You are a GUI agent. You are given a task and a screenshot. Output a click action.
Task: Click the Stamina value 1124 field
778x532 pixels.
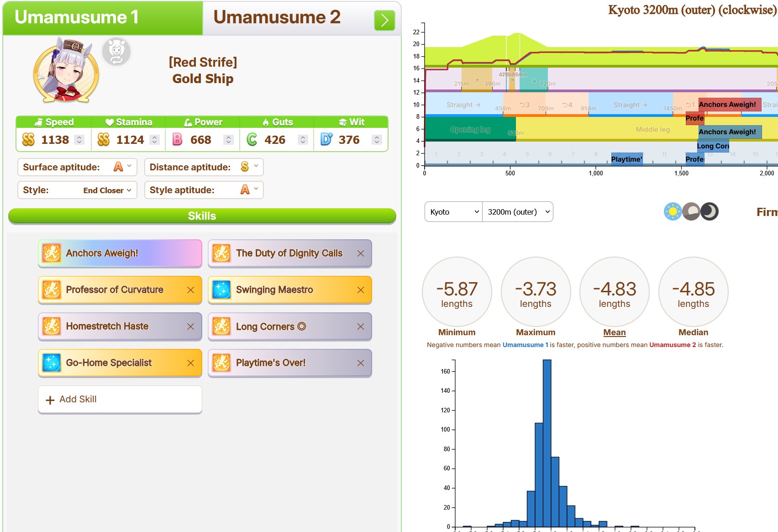[130, 140]
